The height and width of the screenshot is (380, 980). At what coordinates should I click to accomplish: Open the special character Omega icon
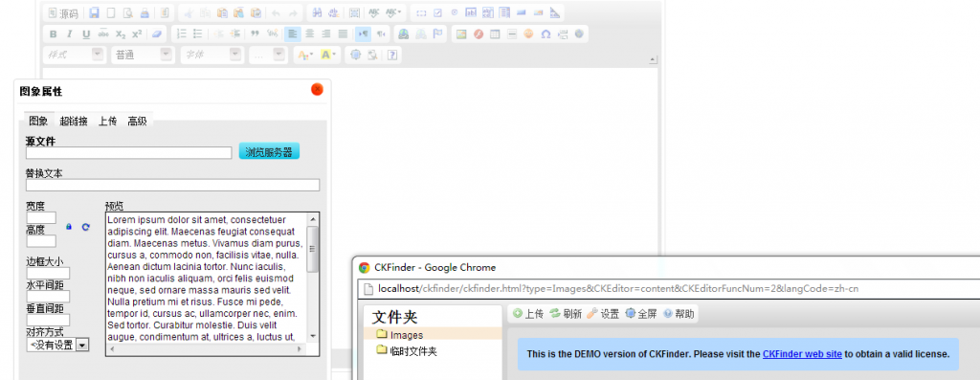click(x=546, y=34)
